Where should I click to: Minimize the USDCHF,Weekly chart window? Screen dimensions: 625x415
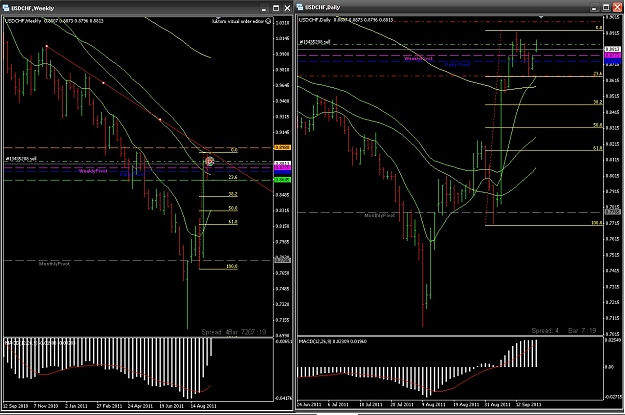tap(264, 8)
